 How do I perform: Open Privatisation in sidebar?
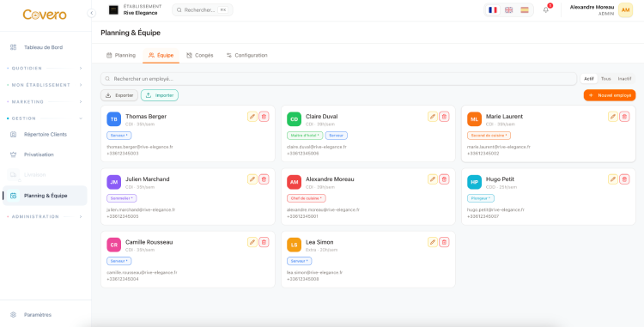click(45, 154)
